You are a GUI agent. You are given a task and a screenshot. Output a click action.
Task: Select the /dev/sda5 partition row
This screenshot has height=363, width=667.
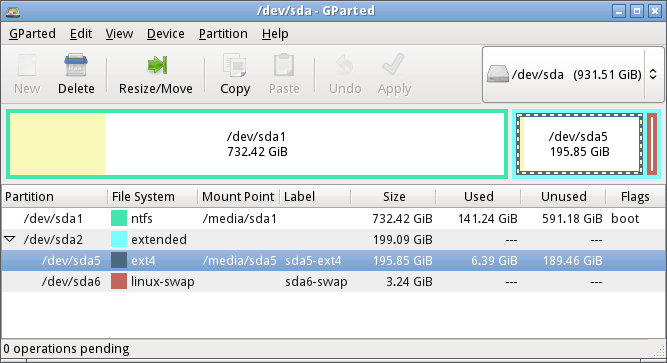pyautogui.click(x=334, y=260)
